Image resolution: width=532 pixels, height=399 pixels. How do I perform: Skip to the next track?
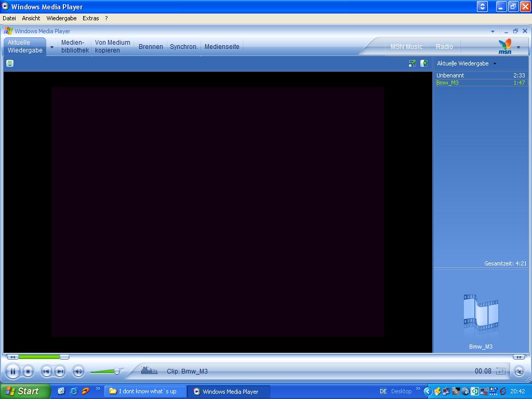point(60,371)
